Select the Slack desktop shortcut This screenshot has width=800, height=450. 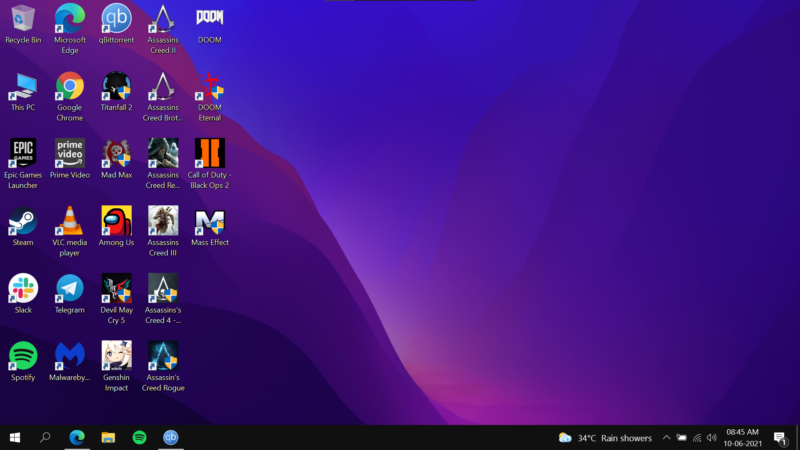23,294
